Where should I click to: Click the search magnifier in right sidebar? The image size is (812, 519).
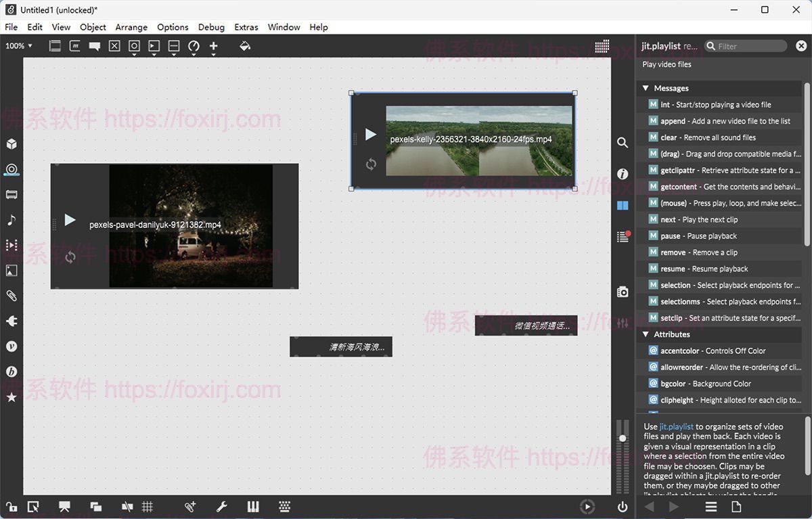coord(623,143)
